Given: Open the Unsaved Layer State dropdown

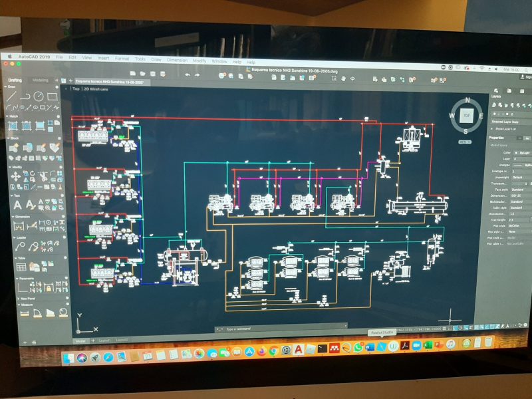Looking at the screenshot, I should pos(511,122).
